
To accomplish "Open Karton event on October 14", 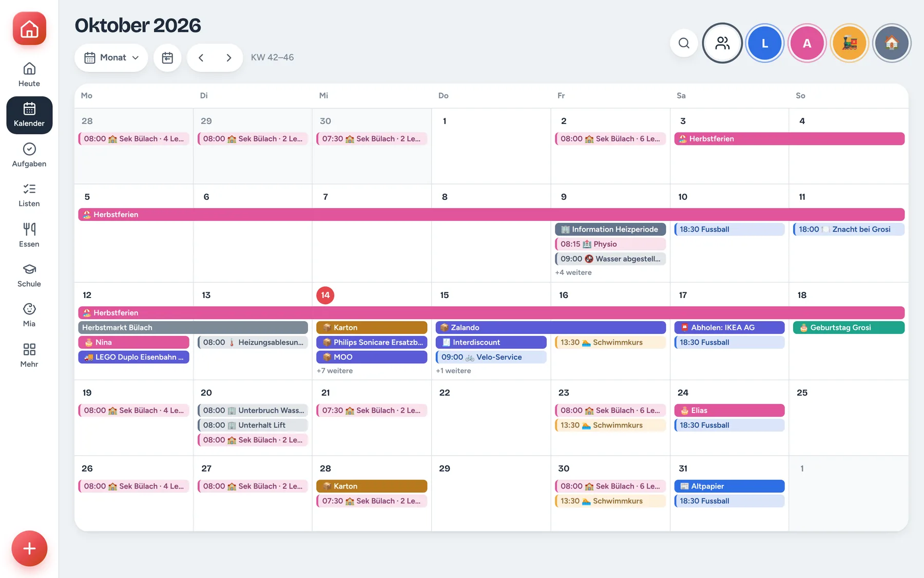I will pyautogui.click(x=372, y=327).
